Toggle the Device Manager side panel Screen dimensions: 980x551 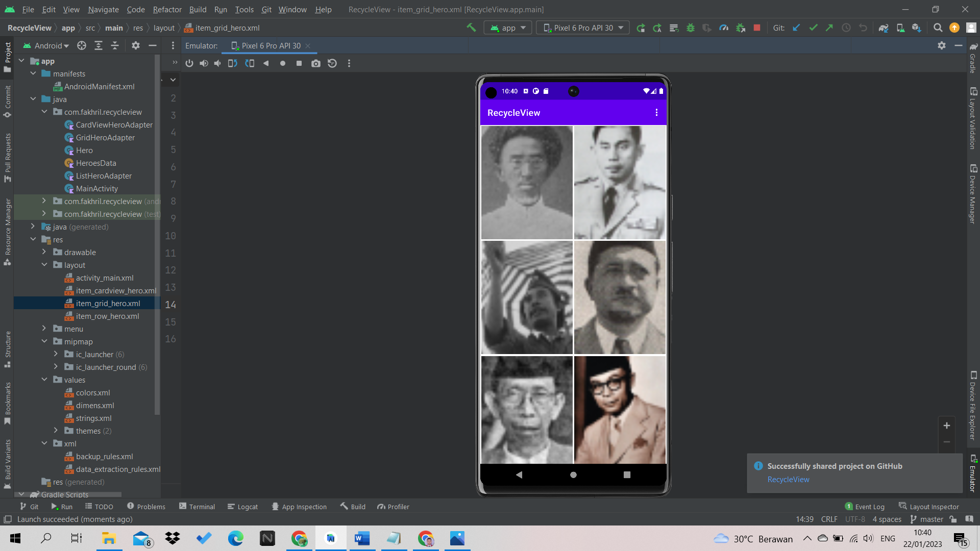click(973, 194)
